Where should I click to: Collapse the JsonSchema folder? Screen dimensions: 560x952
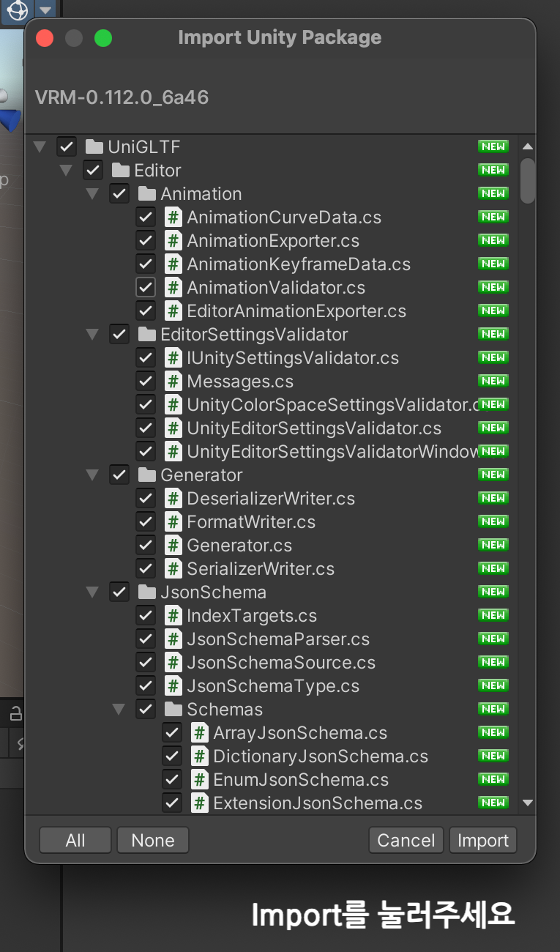[x=92, y=592]
